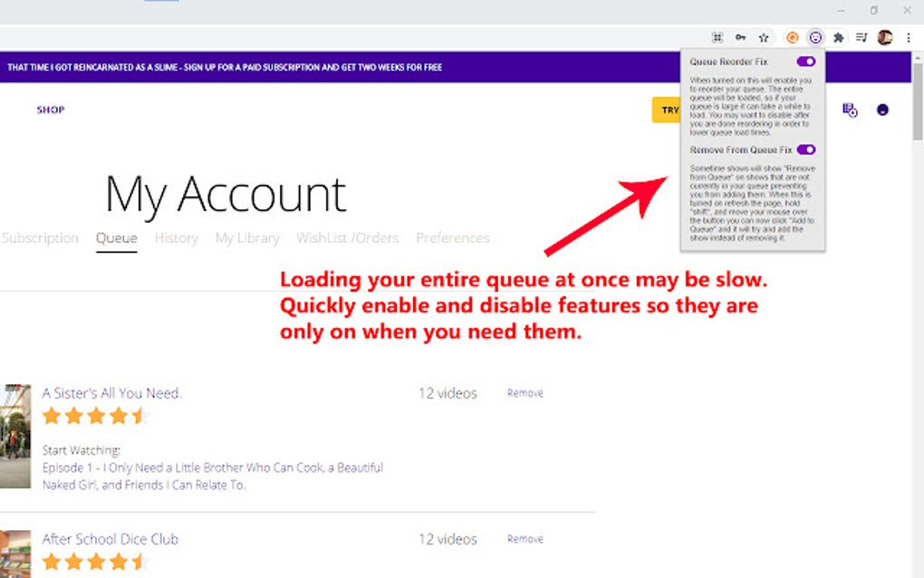The height and width of the screenshot is (578, 924).
Task: Open the My Library tab
Action: point(247,238)
